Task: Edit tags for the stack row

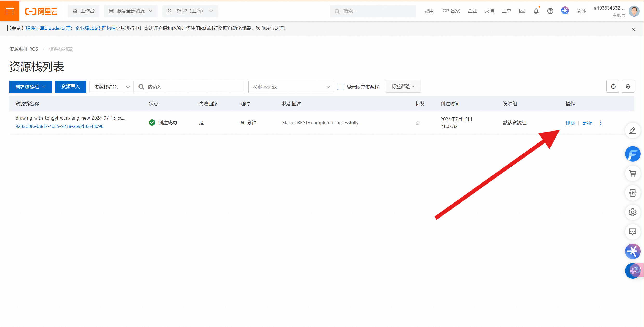Action: (418, 123)
